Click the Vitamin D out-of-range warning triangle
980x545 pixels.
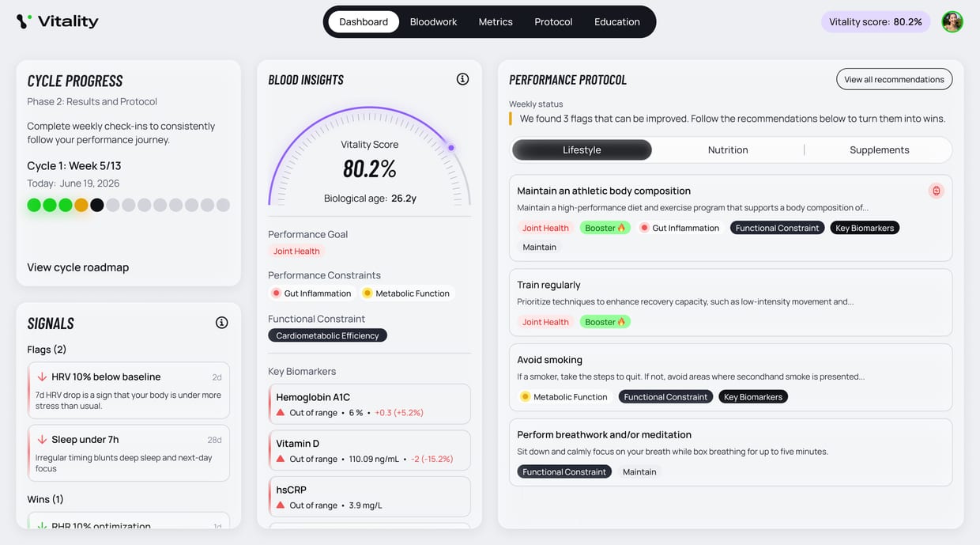[x=280, y=459]
